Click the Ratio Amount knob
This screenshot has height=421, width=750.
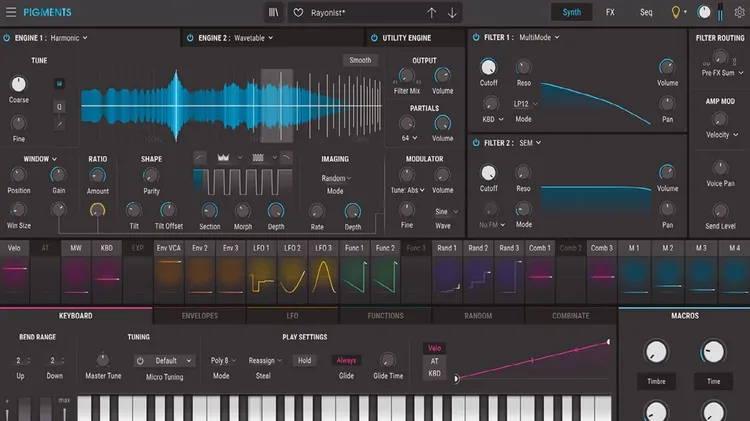[x=98, y=176]
